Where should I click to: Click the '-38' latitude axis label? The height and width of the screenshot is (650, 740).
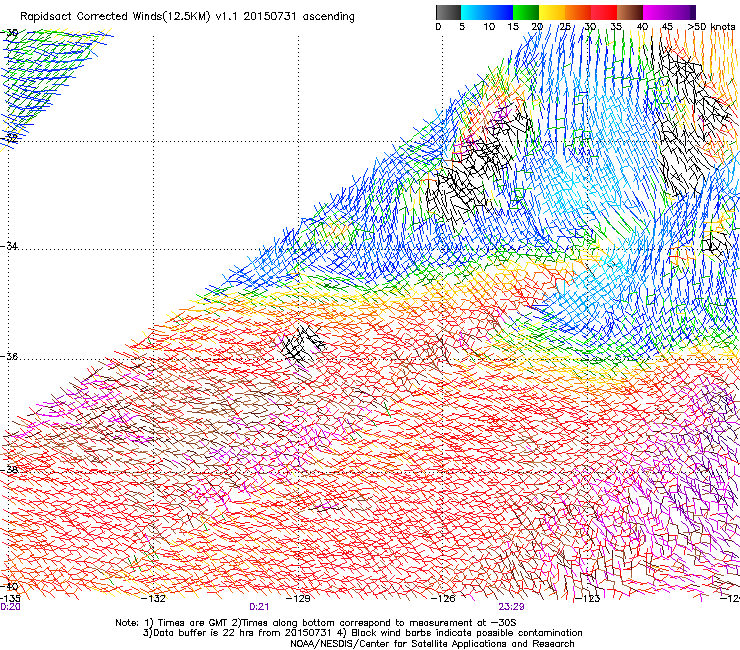(10, 470)
